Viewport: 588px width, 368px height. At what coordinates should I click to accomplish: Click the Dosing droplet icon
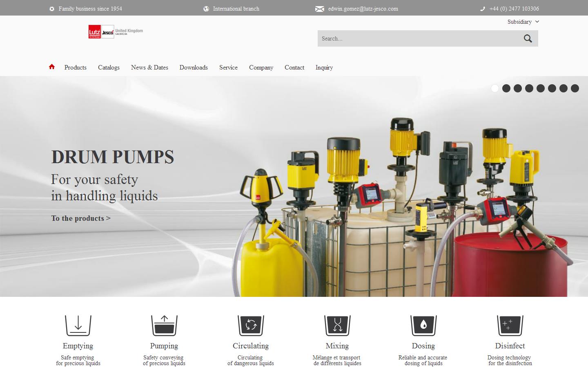point(423,324)
